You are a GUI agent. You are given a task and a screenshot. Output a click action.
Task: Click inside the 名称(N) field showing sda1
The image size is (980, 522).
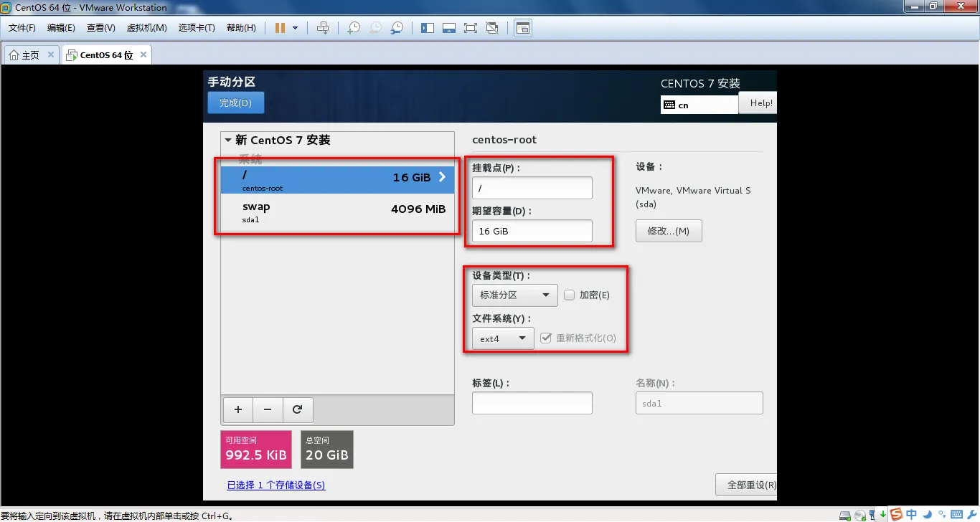(x=699, y=403)
